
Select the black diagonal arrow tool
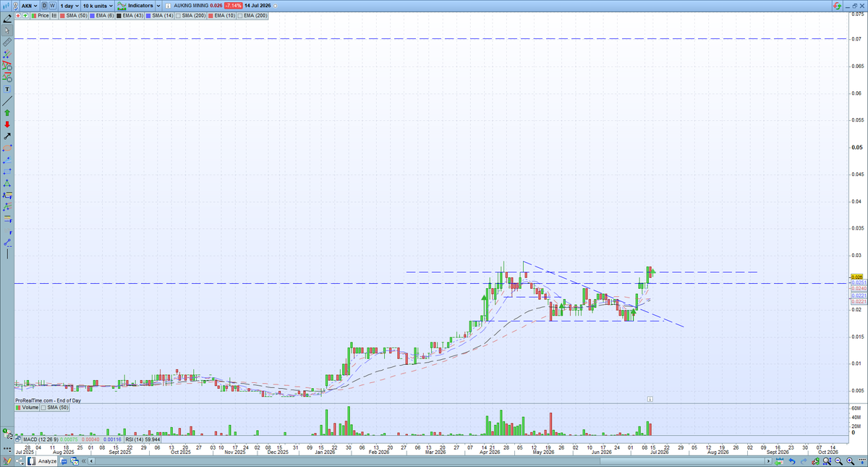7,137
